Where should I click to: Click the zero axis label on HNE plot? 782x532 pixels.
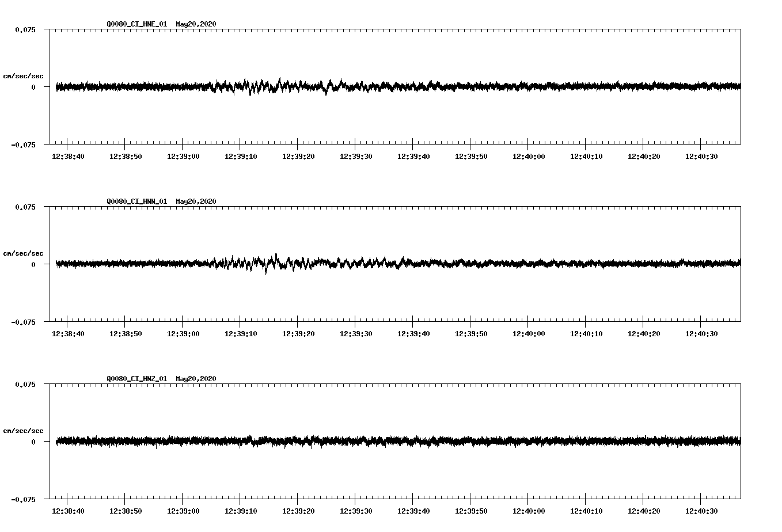click(33, 87)
